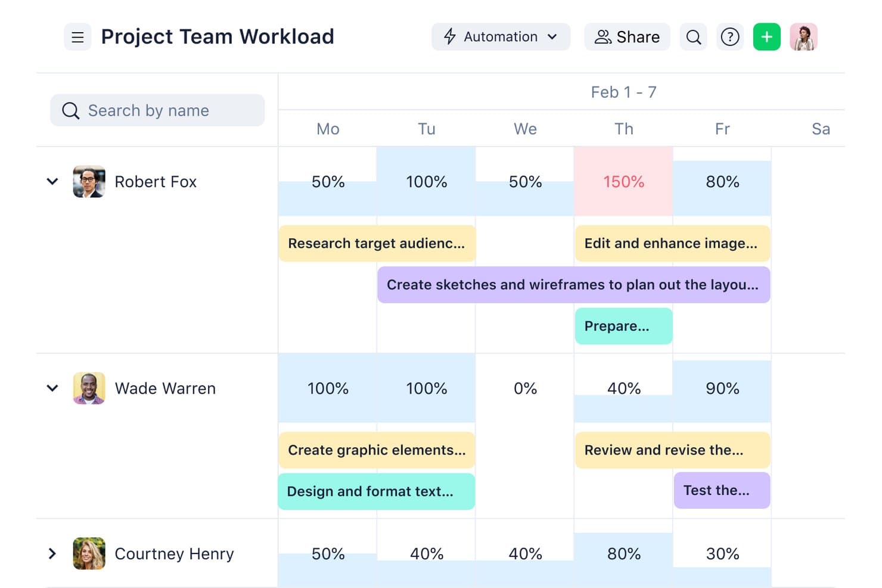This screenshot has width=882, height=588.
Task: Click the Share button
Action: tap(627, 37)
